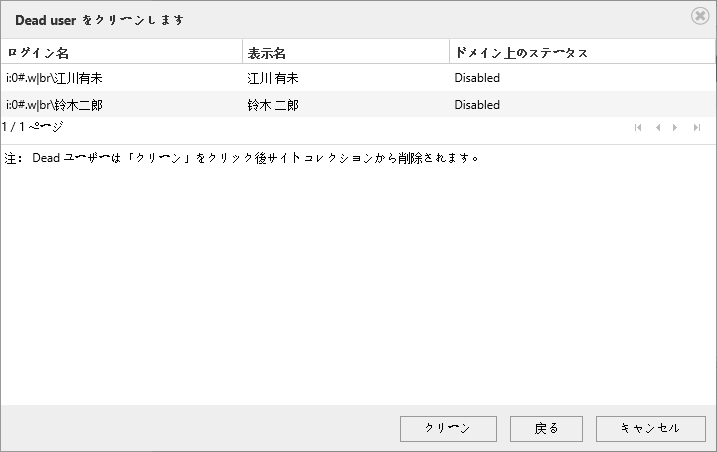Jump to last page arrow

[x=697, y=128]
